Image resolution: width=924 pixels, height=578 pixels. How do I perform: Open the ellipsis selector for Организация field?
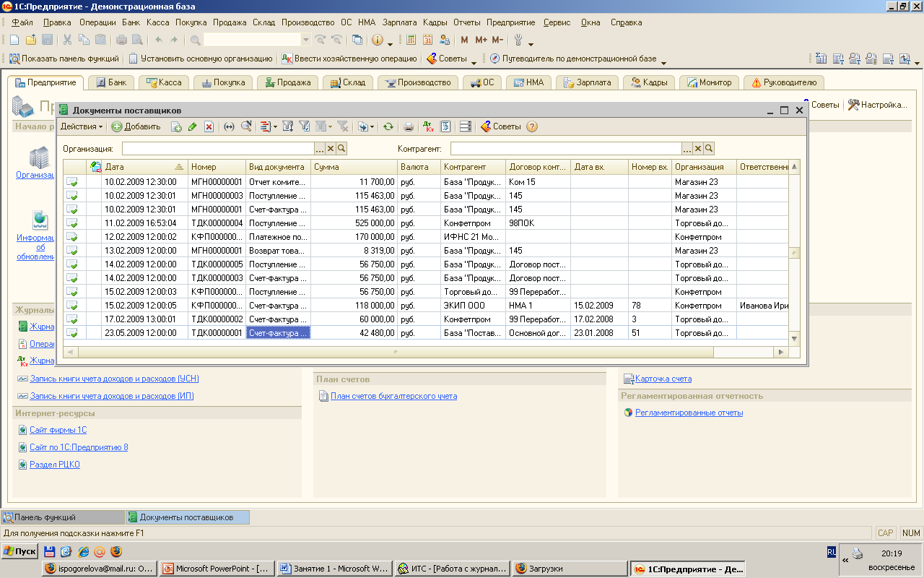click(x=320, y=148)
